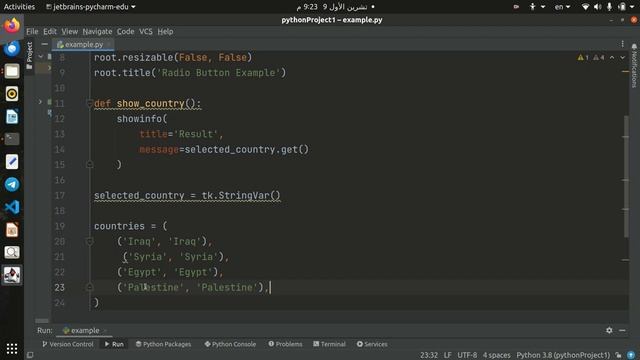Open the Version Control tool window
Image resolution: width=640 pixels, height=360 pixels.
tap(68, 344)
